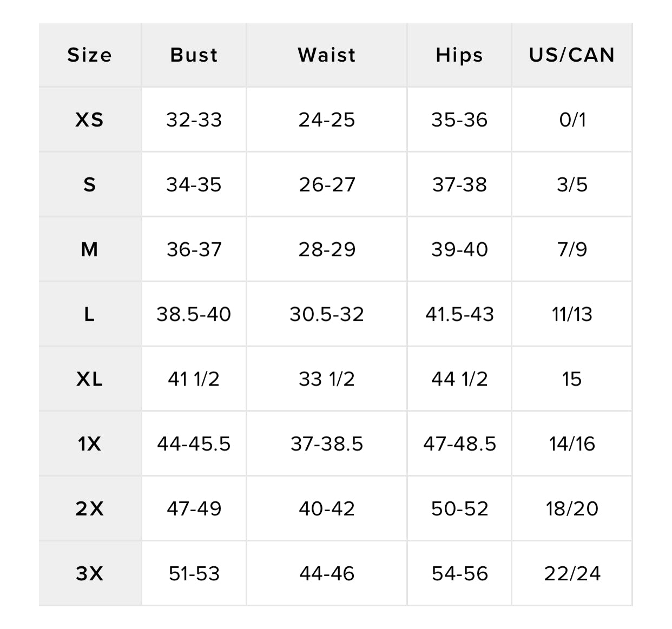This screenshot has width=672, height=629.
Task: Select the S size row label
Action: click(90, 184)
